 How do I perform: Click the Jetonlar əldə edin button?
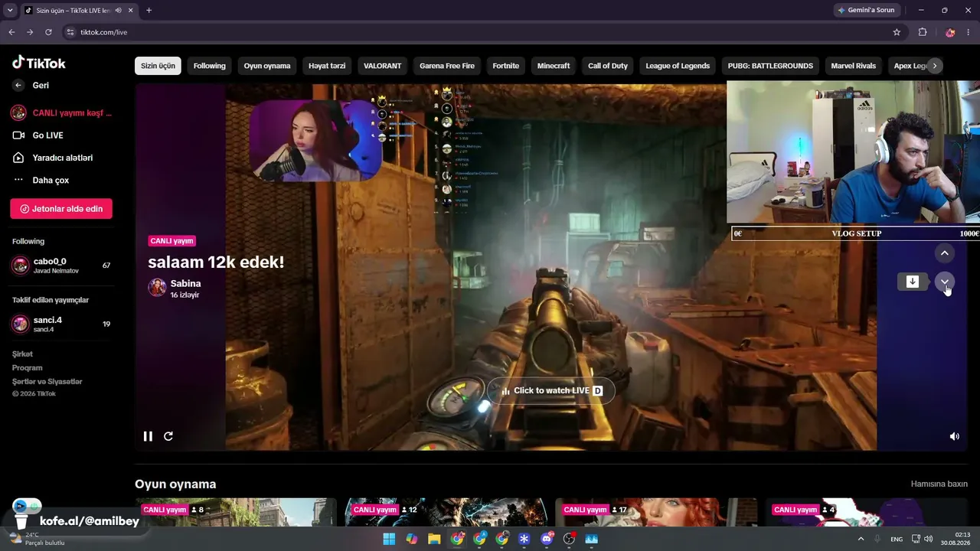(x=61, y=209)
